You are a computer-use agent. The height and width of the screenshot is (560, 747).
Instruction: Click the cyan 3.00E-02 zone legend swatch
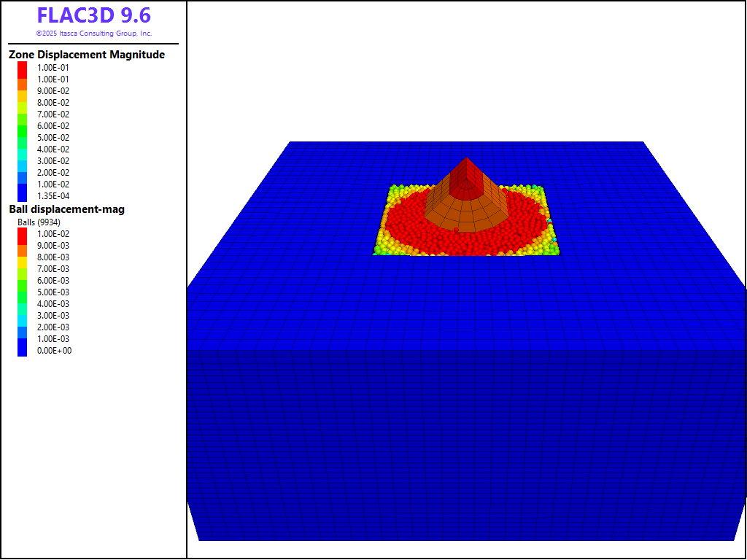click(23, 160)
